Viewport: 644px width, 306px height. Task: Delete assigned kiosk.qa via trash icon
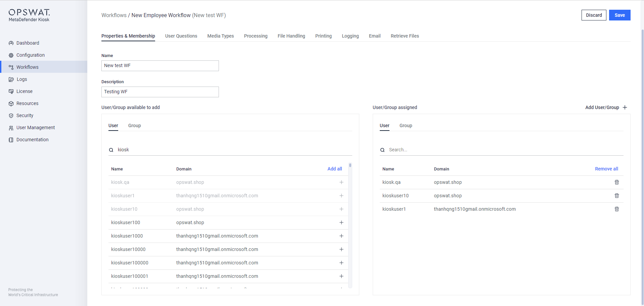[617, 182]
